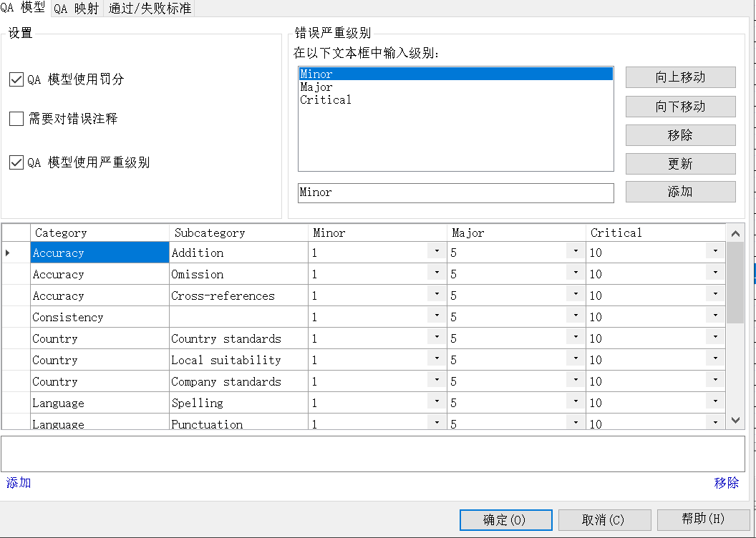The width and height of the screenshot is (756, 538).
Task: Open Minor dropdown for Omission row
Action: tap(437, 273)
